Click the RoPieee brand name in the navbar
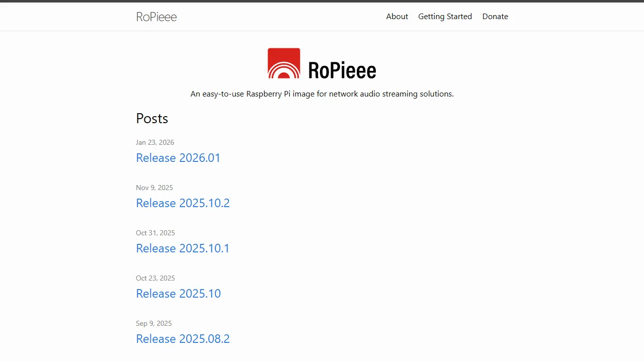Screen dimensions: 644x362 point(156,17)
